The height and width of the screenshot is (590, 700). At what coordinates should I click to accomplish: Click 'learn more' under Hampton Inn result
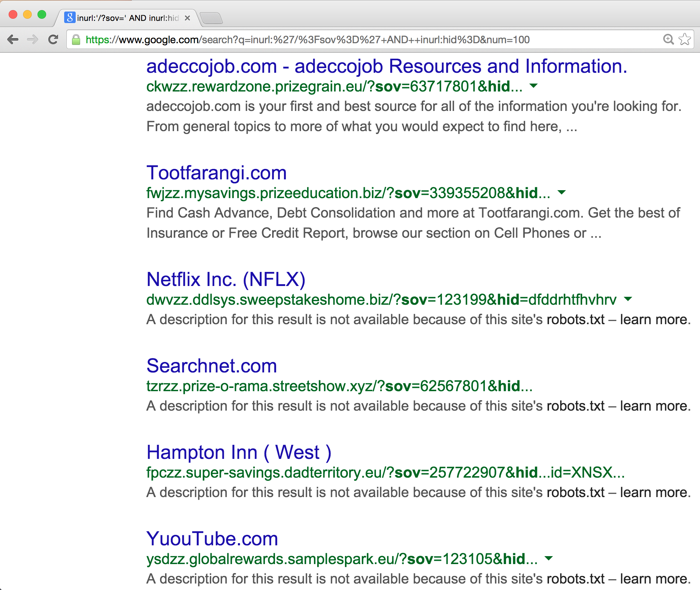tap(654, 492)
